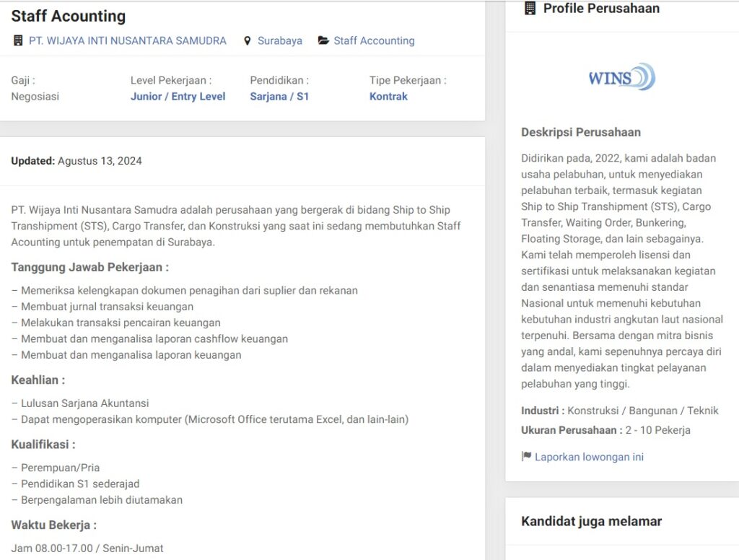This screenshot has width=739, height=560.
Task: Open PT. Wijaya Inti Nusantara Samudra link
Action: (x=128, y=41)
